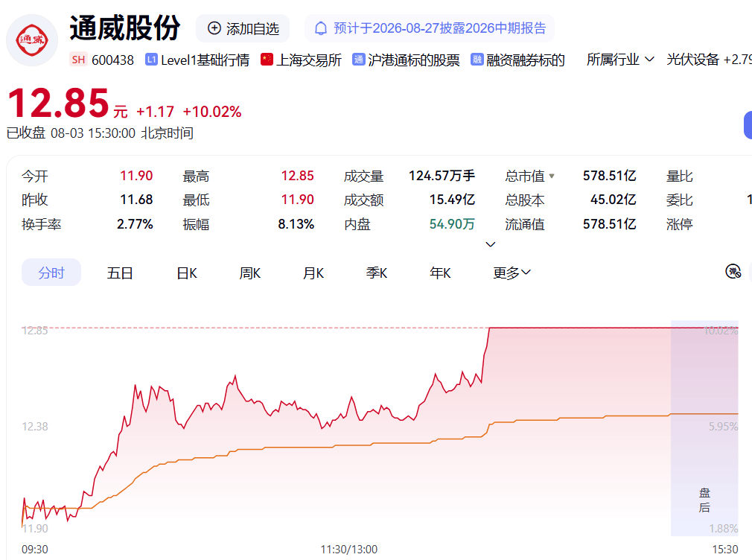The width and height of the screenshot is (752, 560).
Task: Open 光伏设备 industry link
Action: 692,60
